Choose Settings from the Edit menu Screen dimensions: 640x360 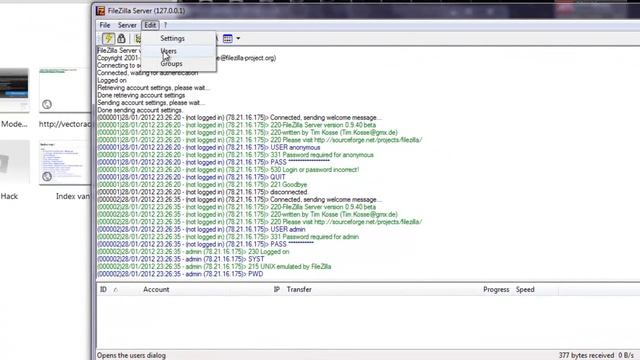pos(179,38)
